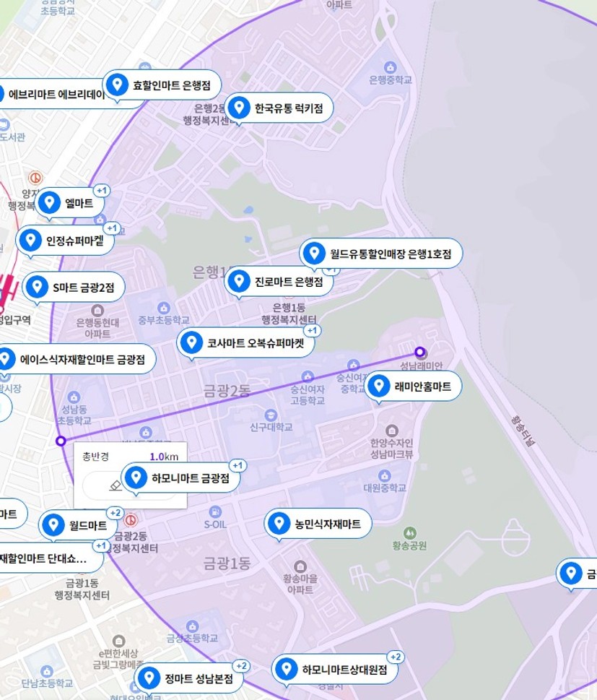Screen dimensions: 597x700
Task: Click the 월드마트 pin icon
Action: (53, 524)
